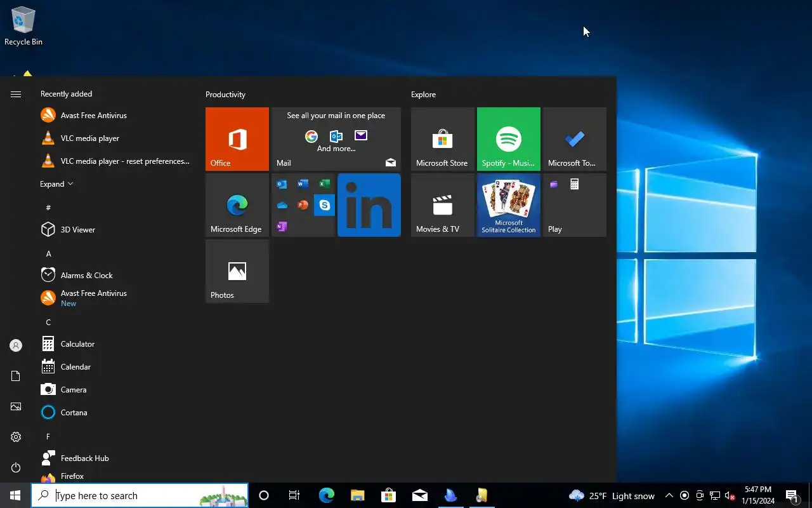The height and width of the screenshot is (508, 812).
Task: Open Feedback Hub from the app list
Action: tap(115, 458)
